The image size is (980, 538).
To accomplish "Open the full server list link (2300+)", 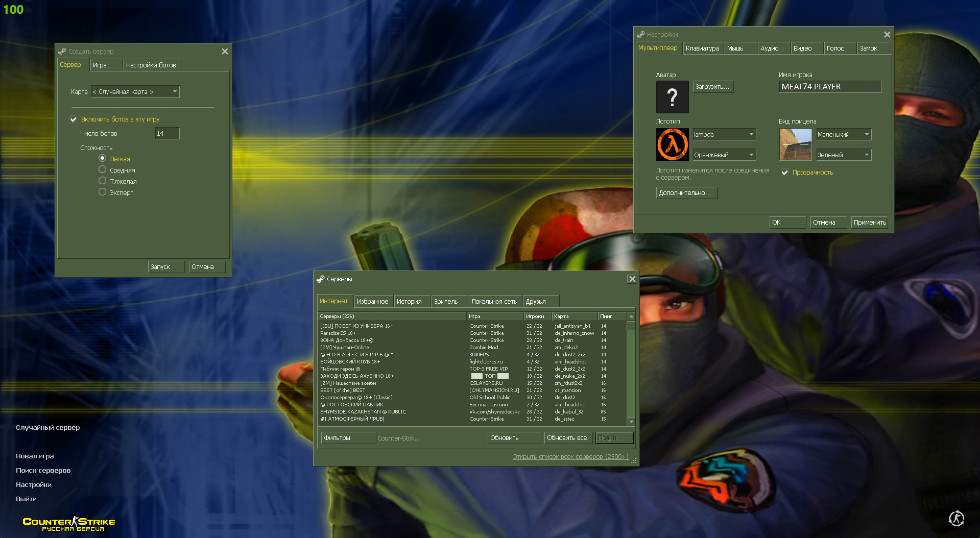I will tap(570, 457).
